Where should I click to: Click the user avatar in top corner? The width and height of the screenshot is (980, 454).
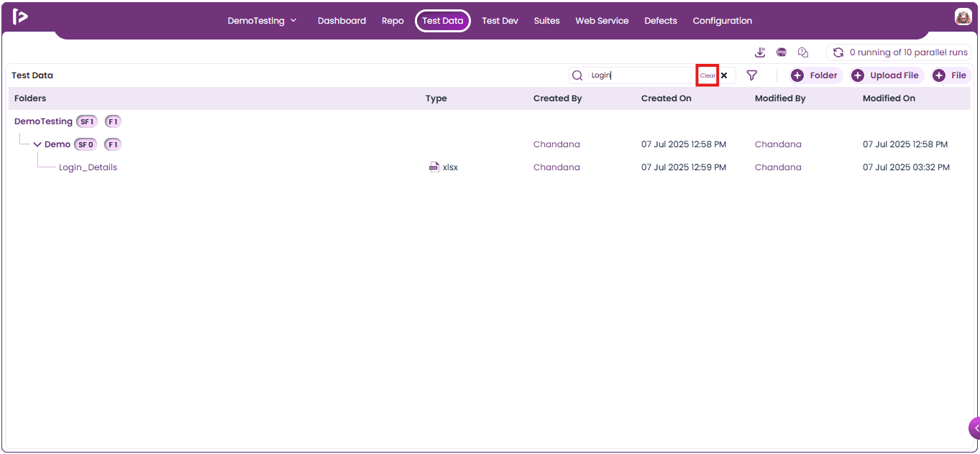pos(963,17)
